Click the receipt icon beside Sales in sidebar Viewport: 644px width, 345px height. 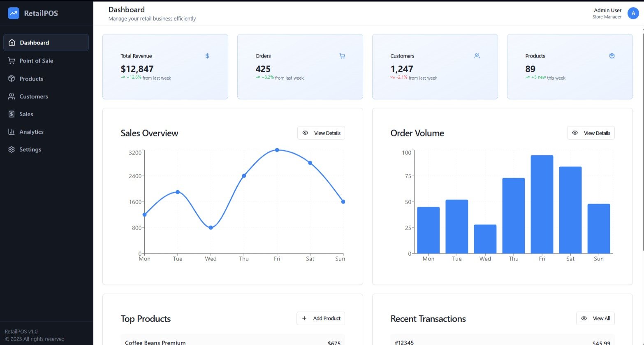12,114
